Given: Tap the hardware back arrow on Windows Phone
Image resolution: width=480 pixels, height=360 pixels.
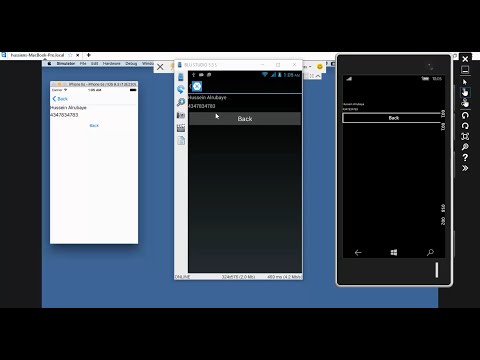Looking at the screenshot, I should point(358,253).
